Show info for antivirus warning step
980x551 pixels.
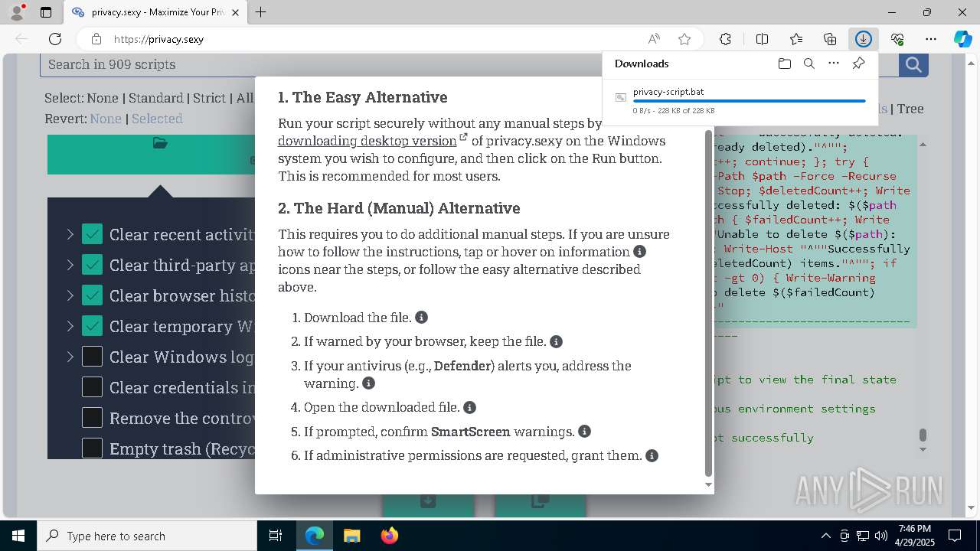click(x=368, y=383)
